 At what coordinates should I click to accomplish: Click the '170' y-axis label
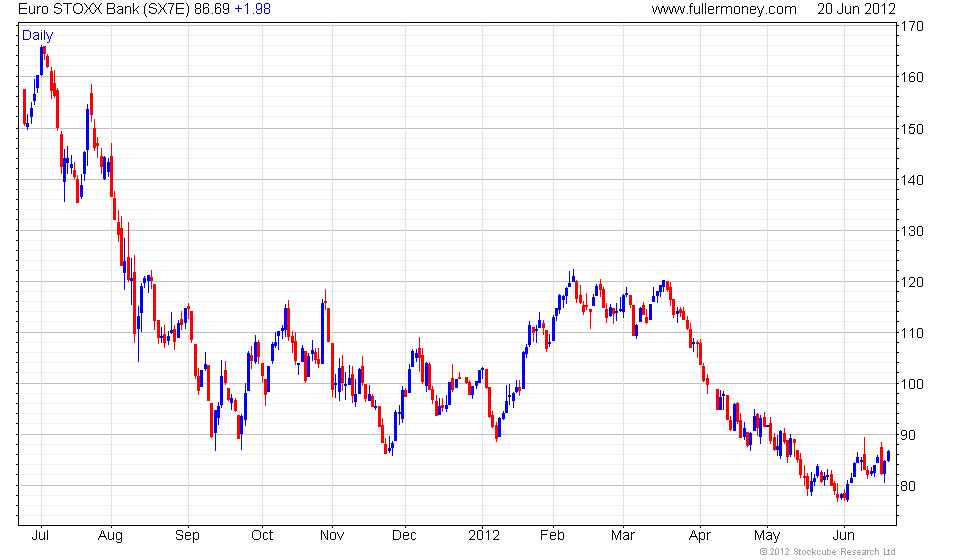(912, 26)
